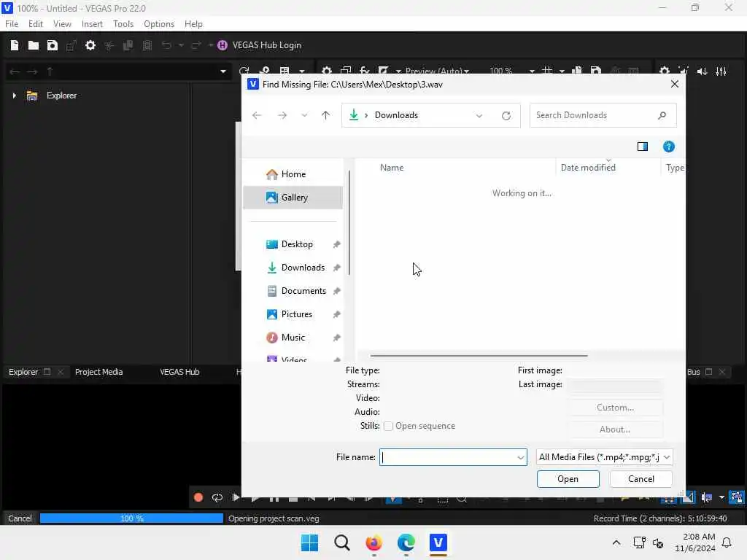Image resolution: width=747 pixels, height=560 pixels.
Task: Open the Help menu
Action: 193,24
